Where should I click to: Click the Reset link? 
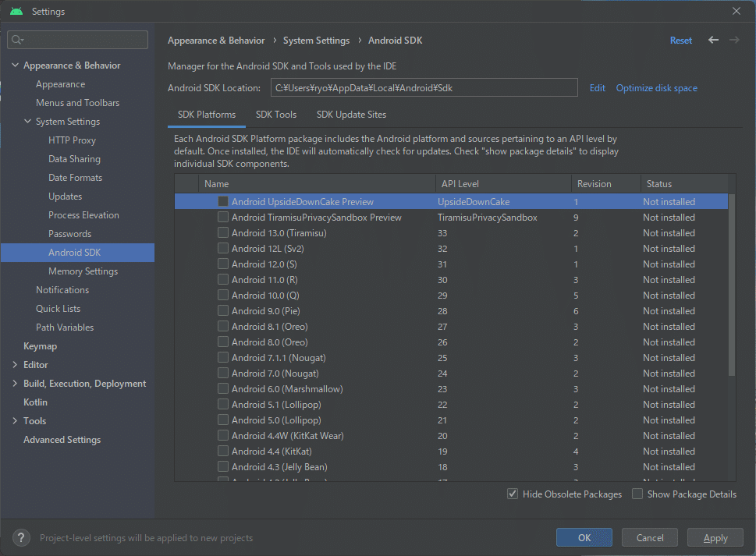pos(681,41)
